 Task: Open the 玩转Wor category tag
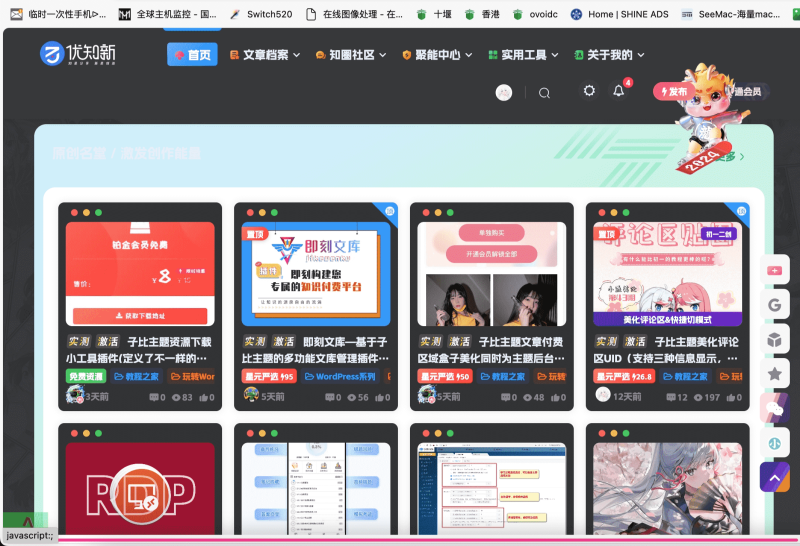(192, 377)
